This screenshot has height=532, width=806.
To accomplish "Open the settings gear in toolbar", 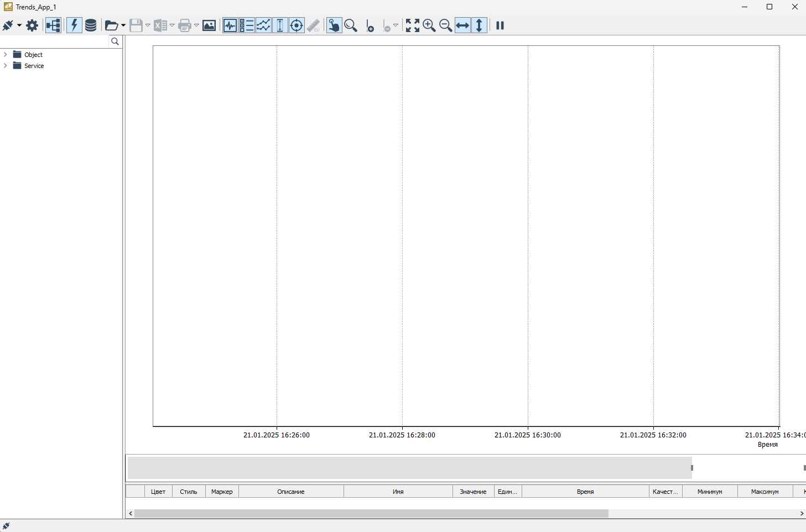I will point(32,25).
